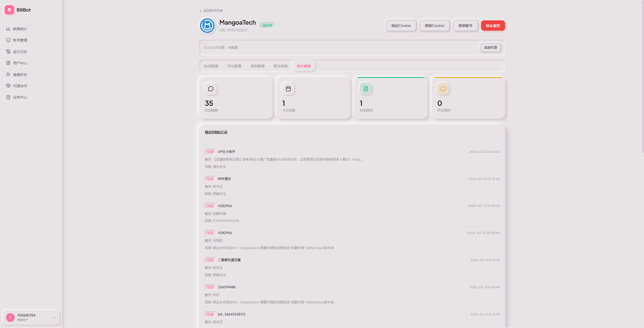The height and width of the screenshot is (328, 644).
Task: Select the 邀请好友 sidebar icon
Action: pos(8,74)
